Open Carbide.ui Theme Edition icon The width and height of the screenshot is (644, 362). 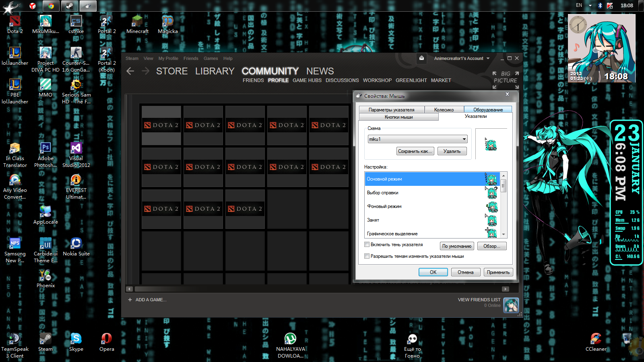pos(45,250)
